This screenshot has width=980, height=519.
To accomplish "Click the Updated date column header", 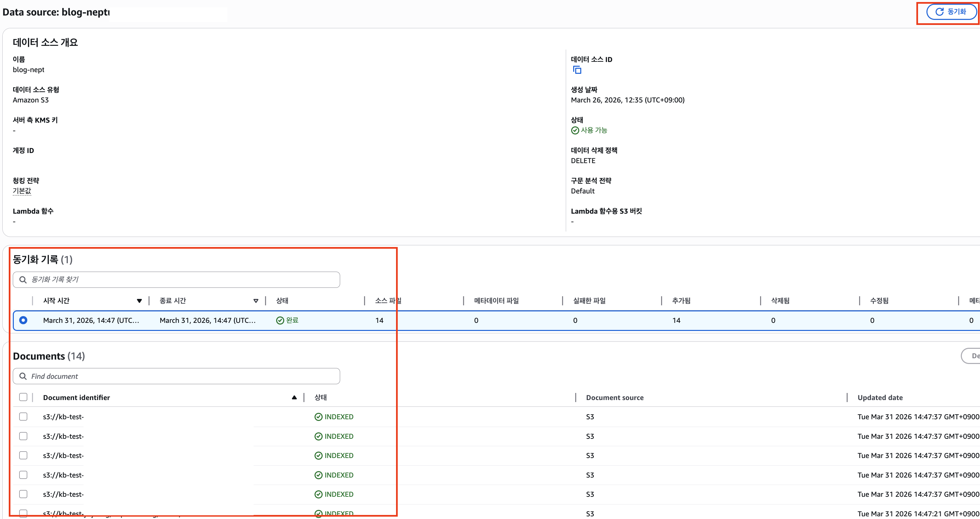I will tap(880, 398).
